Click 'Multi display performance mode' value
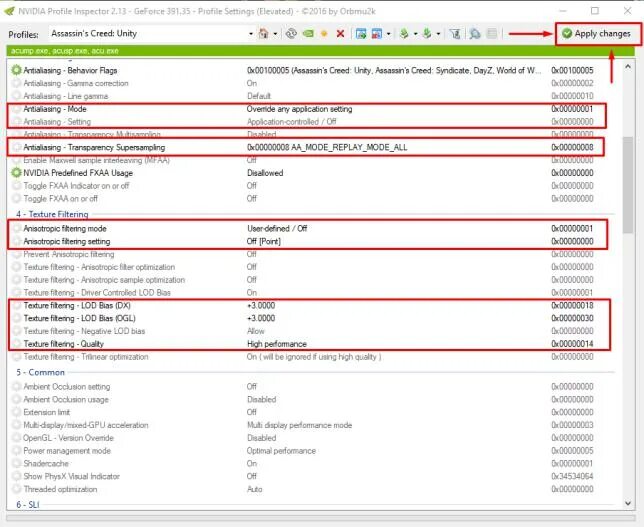Viewport: 644px width, 527px height. tap(299, 425)
